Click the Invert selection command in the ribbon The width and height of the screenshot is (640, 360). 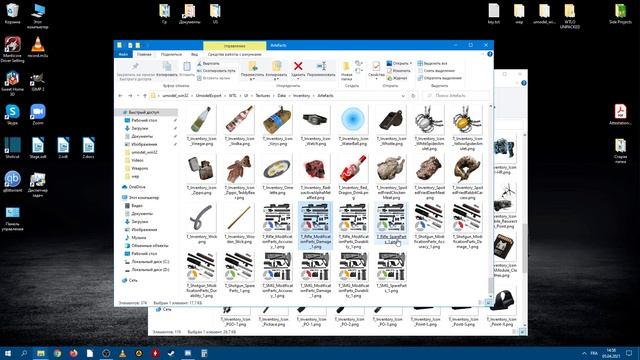(x=440, y=78)
